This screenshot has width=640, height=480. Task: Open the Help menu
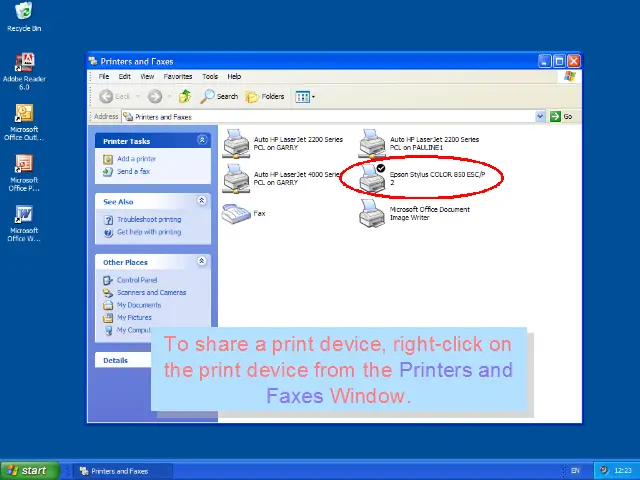234,76
